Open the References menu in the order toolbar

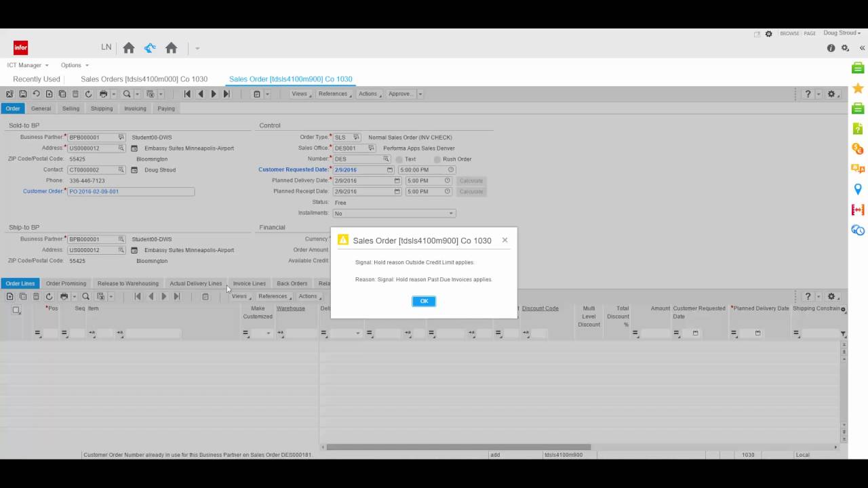click(x=334, y=94)
